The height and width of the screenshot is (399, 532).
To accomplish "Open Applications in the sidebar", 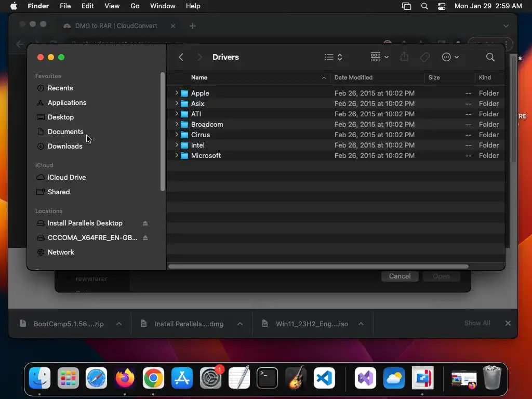I will [x=67, y=102].
